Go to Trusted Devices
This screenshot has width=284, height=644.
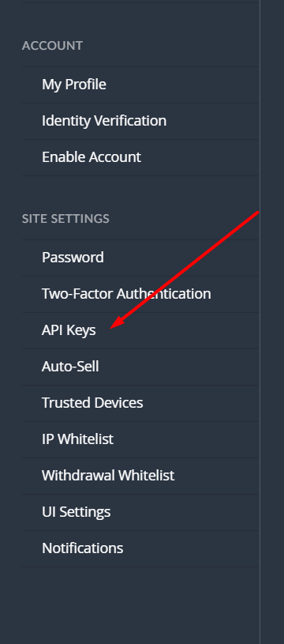tap(140, 403)
